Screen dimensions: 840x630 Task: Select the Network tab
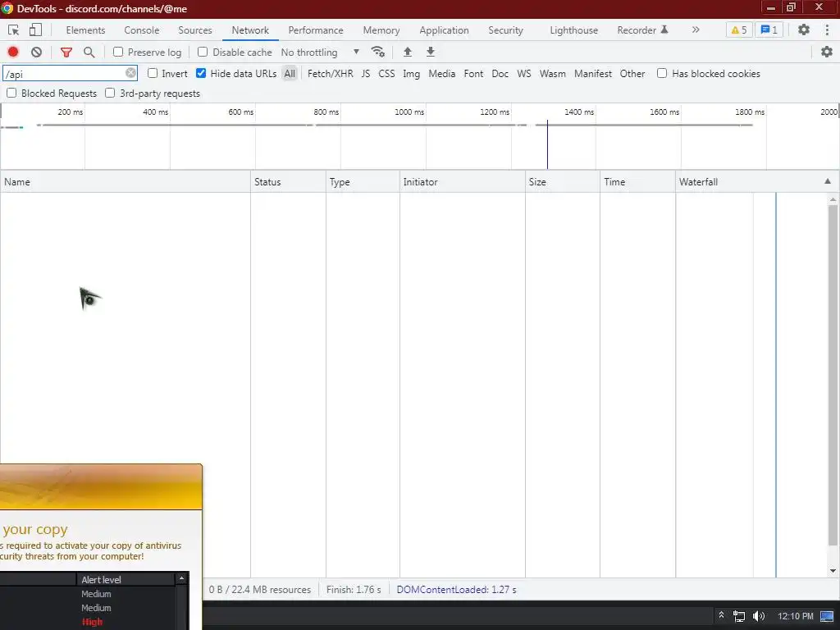(250, 30)
